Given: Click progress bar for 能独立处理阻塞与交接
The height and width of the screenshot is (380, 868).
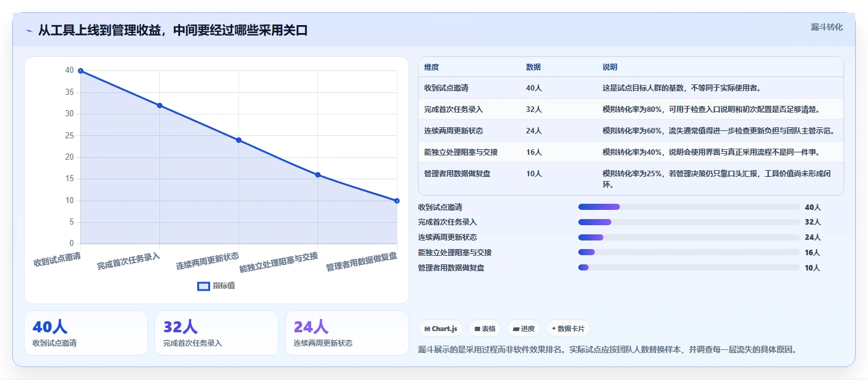Looking at the screenshot, I should (689, 252).
